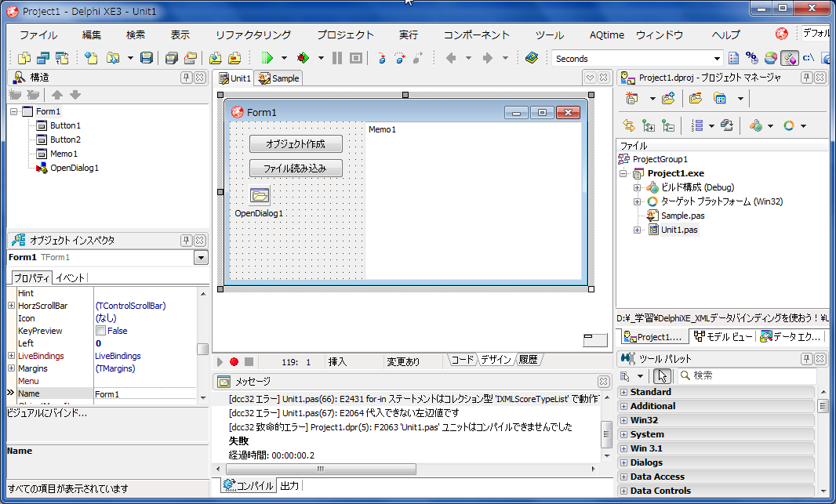Click the record macro red circle icon
Viewport: 836px width, 504px height.
[234, 361]
